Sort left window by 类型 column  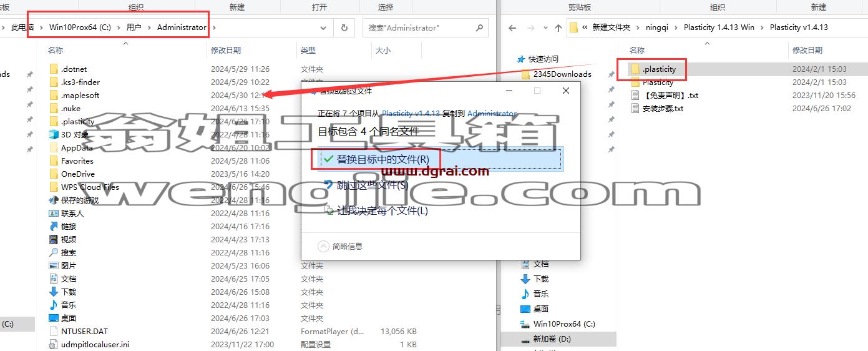tap(308, 50)
